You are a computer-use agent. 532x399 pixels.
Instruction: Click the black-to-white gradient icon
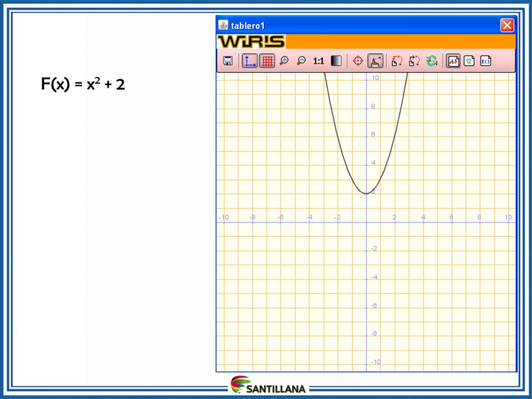pyautogui.click(x=336, y=61)
